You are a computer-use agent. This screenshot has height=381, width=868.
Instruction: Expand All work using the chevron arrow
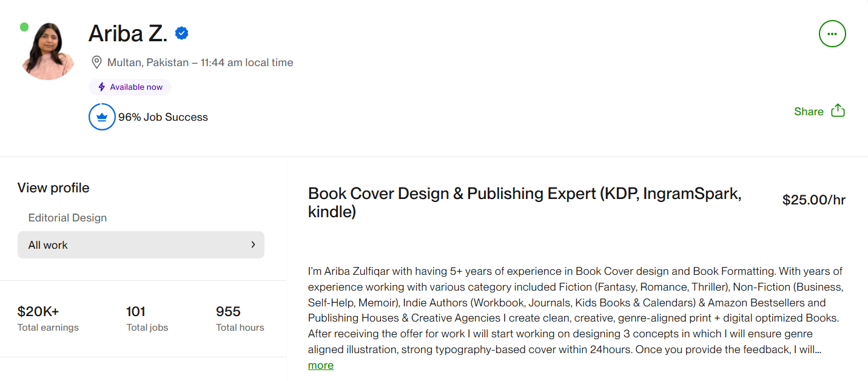coord(253,244)
